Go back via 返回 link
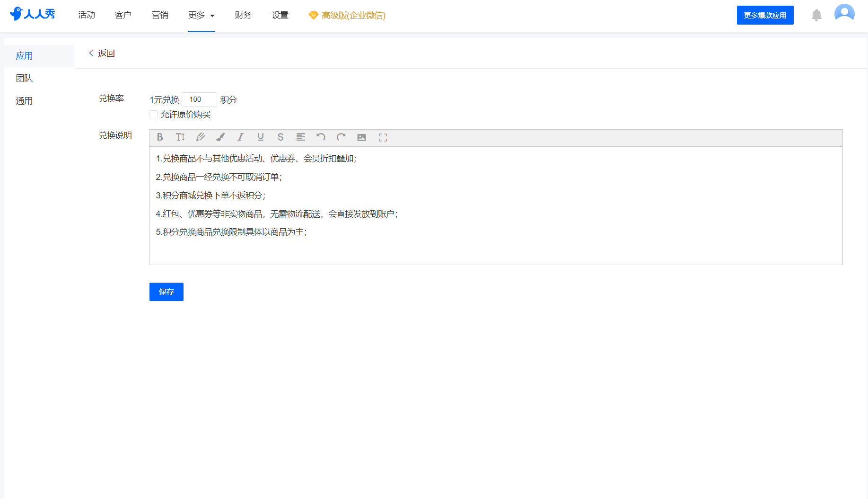The height and width of the screenshot is (499, 868). 102,53
